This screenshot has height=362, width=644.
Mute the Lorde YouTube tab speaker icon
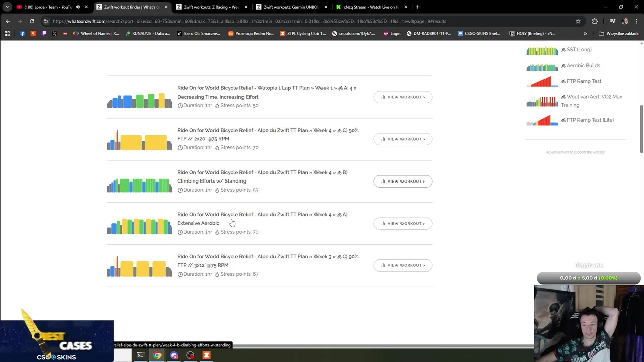tap(78, 7)
